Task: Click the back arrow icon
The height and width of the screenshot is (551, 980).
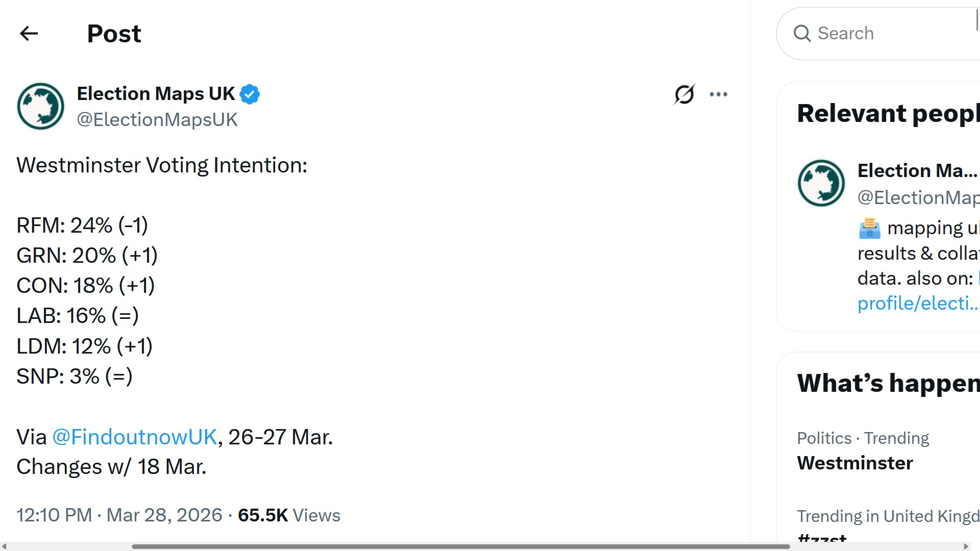Action: tap(29, 34)
